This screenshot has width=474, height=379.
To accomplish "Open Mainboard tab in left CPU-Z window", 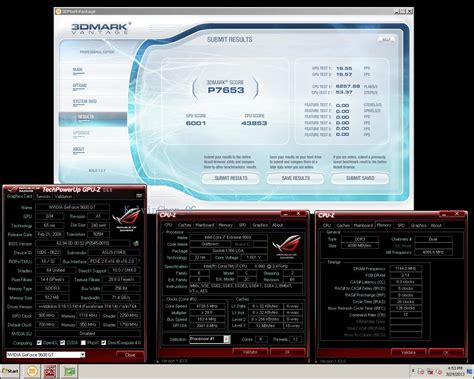I will tap(205, 225).
